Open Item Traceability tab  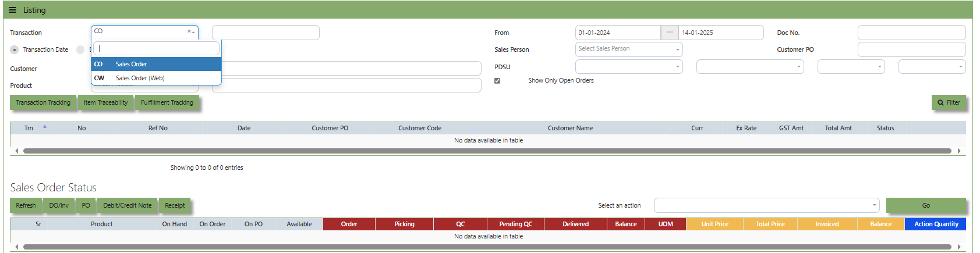105,102
